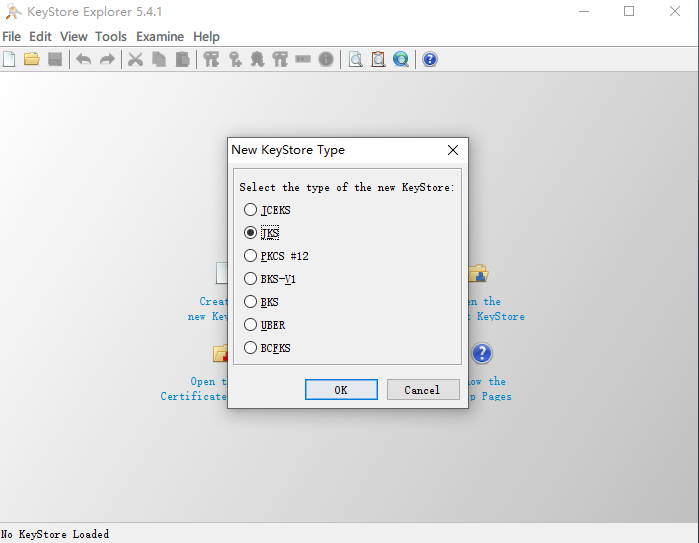Click the Copy toolbar icon

pos(159,59)
